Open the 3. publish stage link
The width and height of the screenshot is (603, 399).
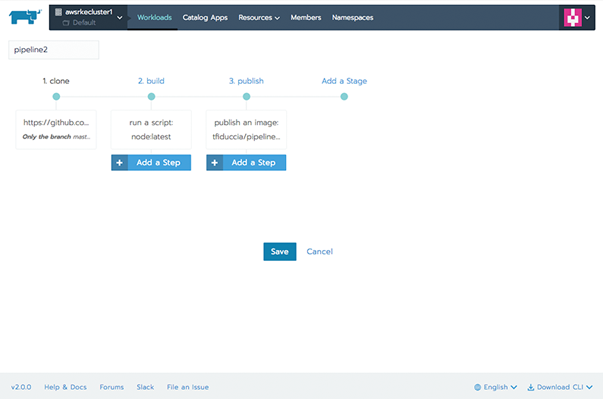(247, 81)
